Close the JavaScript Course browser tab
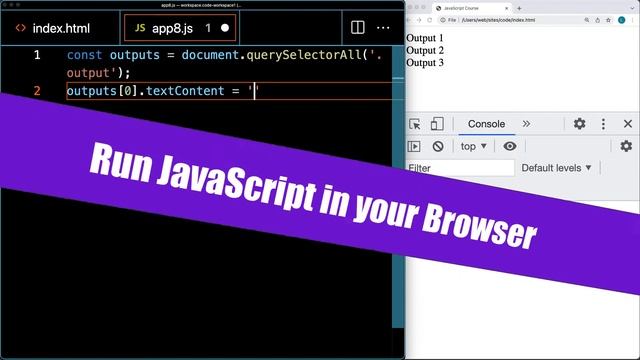 tap(507, 8)
